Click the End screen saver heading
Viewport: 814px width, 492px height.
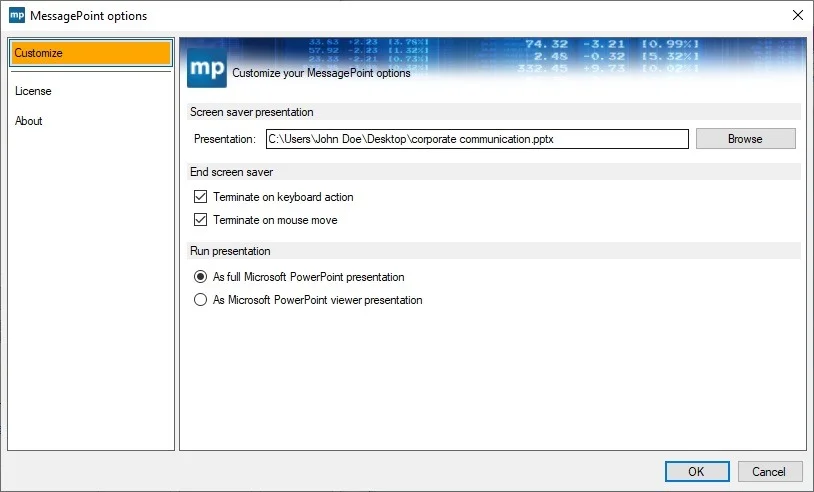[x=232, y=172]
